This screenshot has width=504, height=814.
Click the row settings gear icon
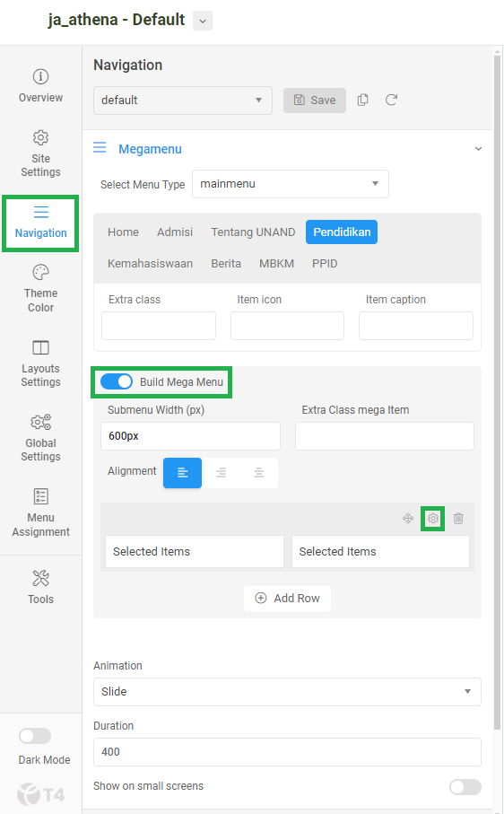[433, 518]
